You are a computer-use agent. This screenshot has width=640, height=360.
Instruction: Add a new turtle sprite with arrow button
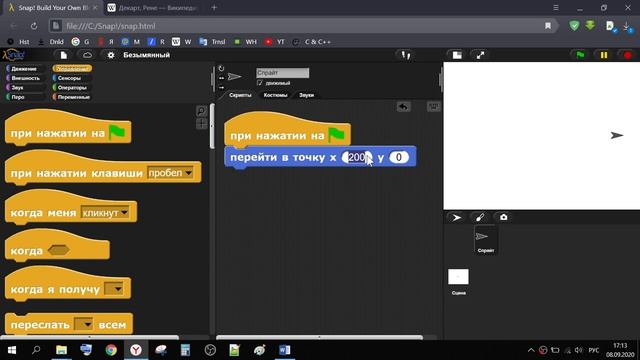pos(456,218)
